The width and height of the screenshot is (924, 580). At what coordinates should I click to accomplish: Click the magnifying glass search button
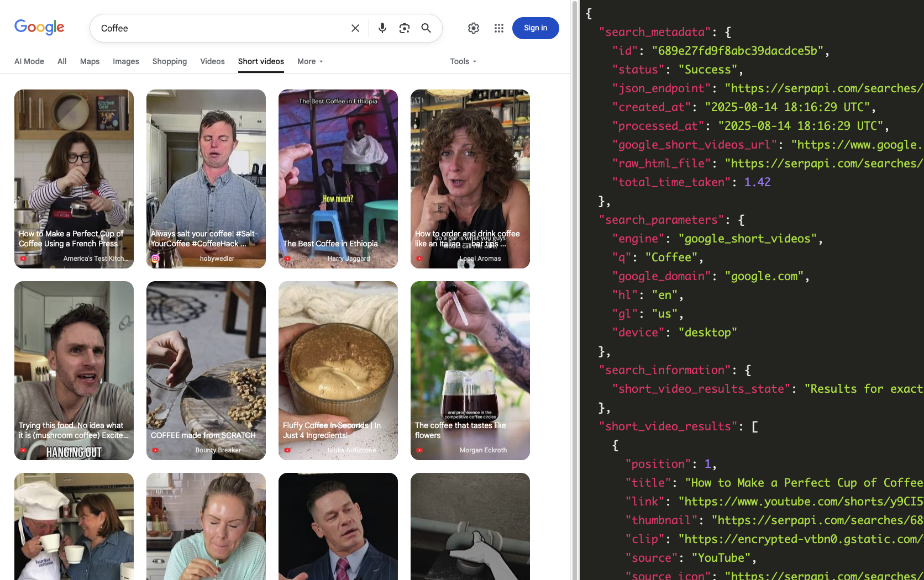pos(426,28)
